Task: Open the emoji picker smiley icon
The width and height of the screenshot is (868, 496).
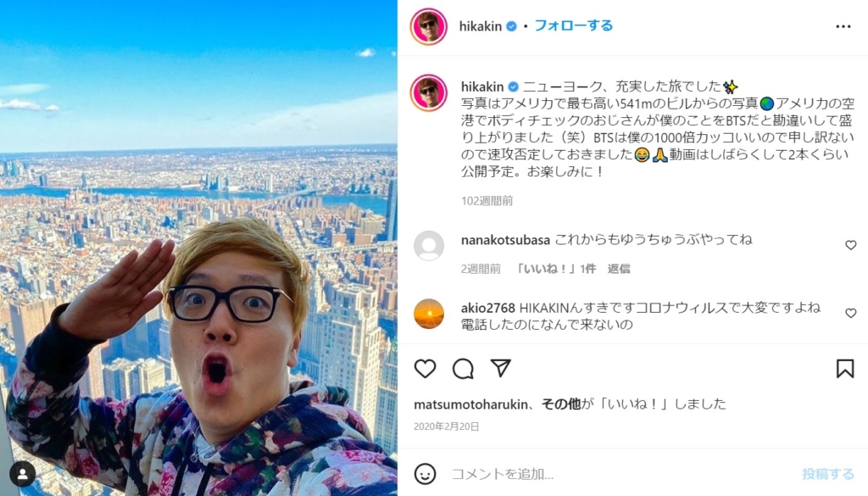Action: (426, 474)
